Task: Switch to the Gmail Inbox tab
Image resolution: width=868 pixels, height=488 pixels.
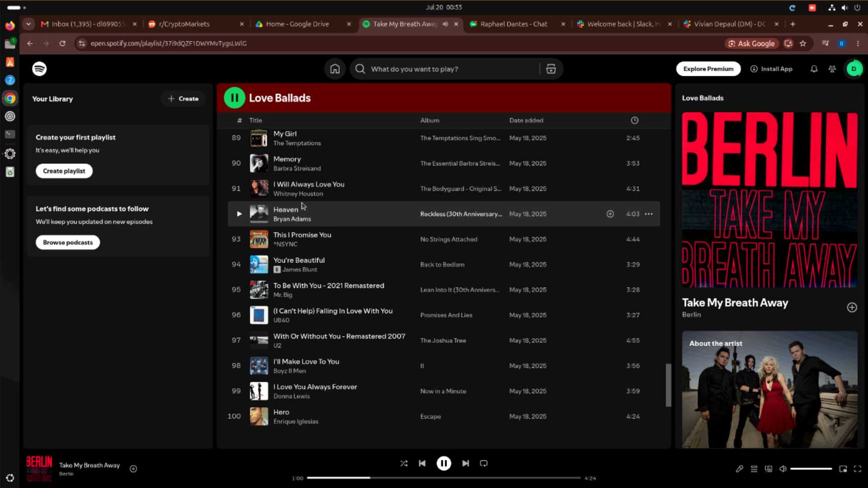Action: (88, 24)
